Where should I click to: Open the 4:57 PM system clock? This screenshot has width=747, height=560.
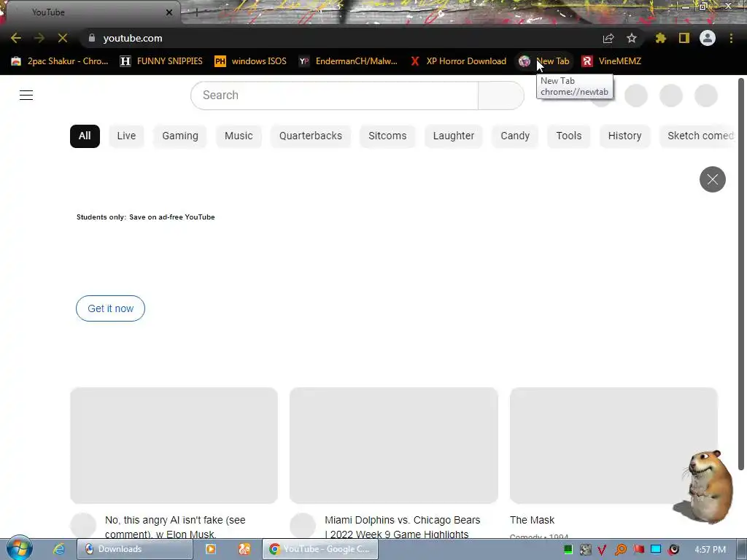(x=710, y=550)
